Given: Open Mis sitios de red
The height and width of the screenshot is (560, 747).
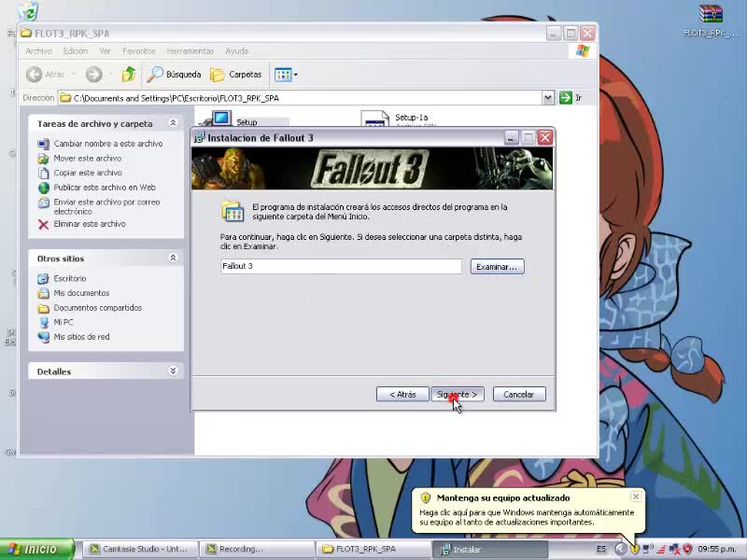Looking at the screenshot, I should [x=81, y=337].
